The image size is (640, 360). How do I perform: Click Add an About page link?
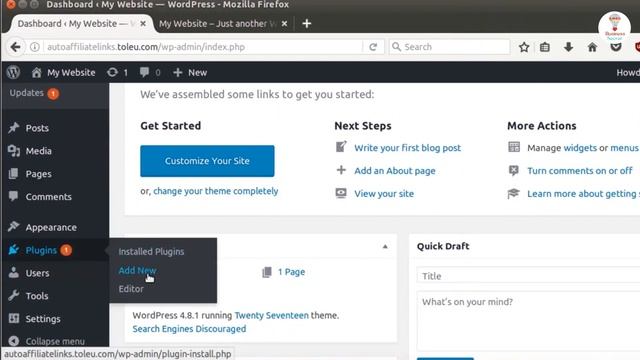pyautogui.click(x=395, y=171)
